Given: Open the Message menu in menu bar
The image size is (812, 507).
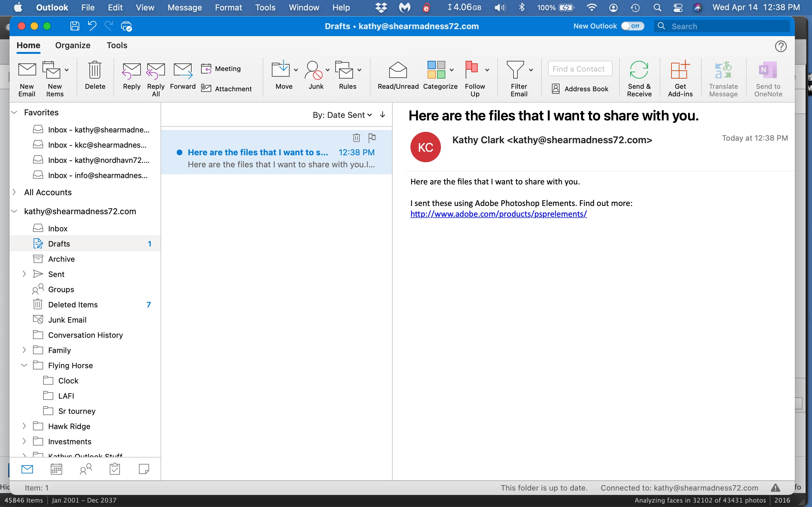Looking at the screenshot, I should (185, 7).
